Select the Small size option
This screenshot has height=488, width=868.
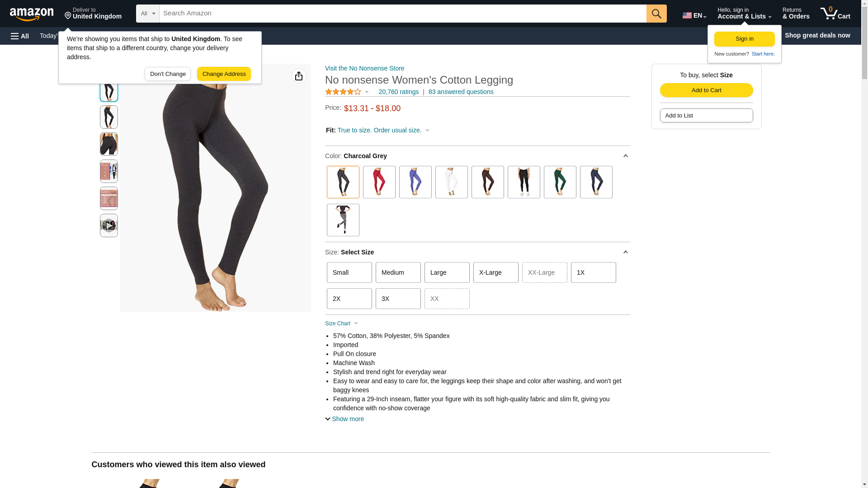(x=349, y=272)
